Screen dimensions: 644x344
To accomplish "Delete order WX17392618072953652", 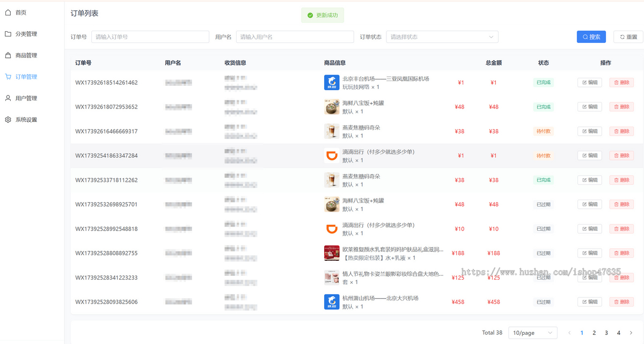I will pos(621,107).
